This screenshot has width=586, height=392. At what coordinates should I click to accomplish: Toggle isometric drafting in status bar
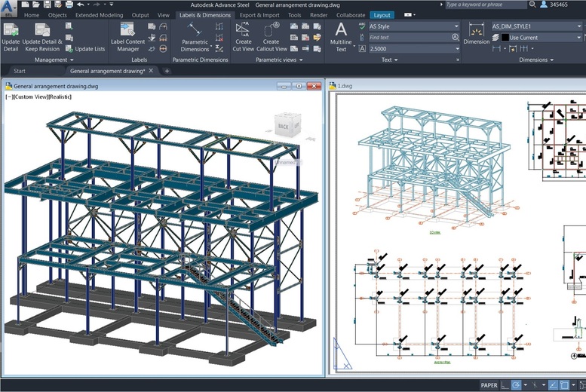pyautogui.click(x=535, y=385)
